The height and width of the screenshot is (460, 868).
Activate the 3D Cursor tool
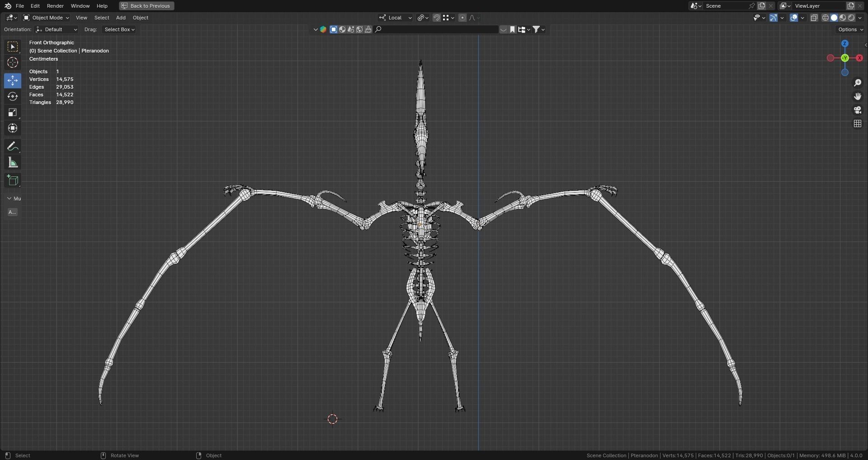pos(13,62)
